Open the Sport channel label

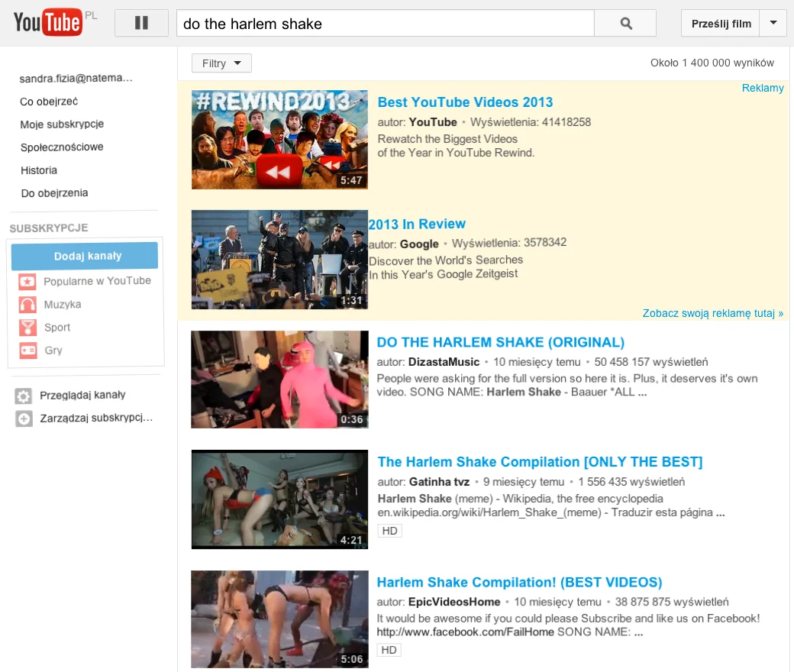(56, 327)
